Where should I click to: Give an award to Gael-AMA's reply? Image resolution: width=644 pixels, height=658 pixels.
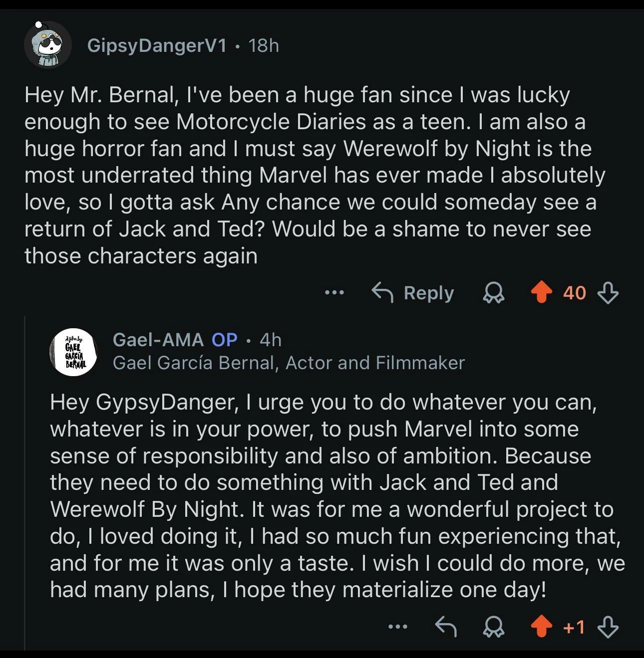coord(493,627)
